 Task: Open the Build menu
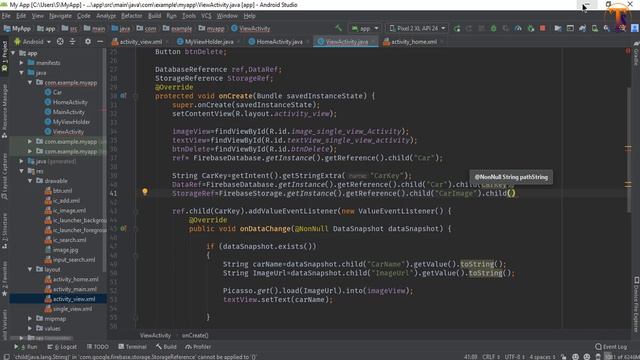[x=154, y=16]
